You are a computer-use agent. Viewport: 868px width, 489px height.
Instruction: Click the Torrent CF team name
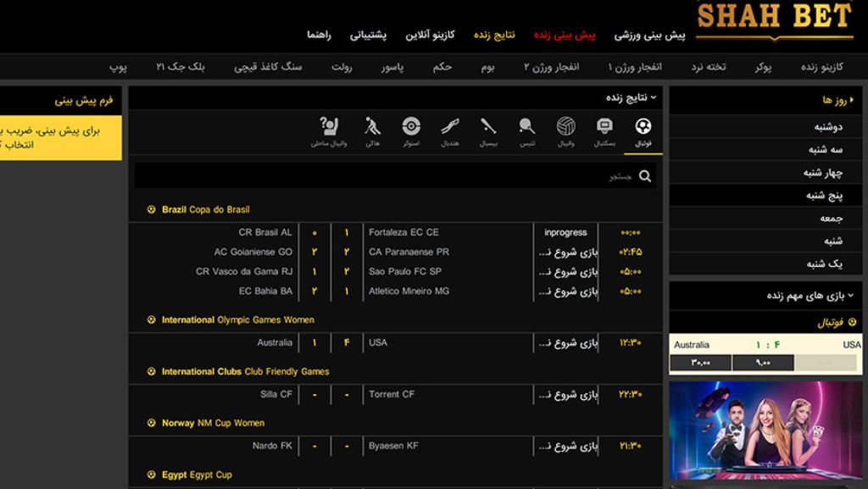392,394
